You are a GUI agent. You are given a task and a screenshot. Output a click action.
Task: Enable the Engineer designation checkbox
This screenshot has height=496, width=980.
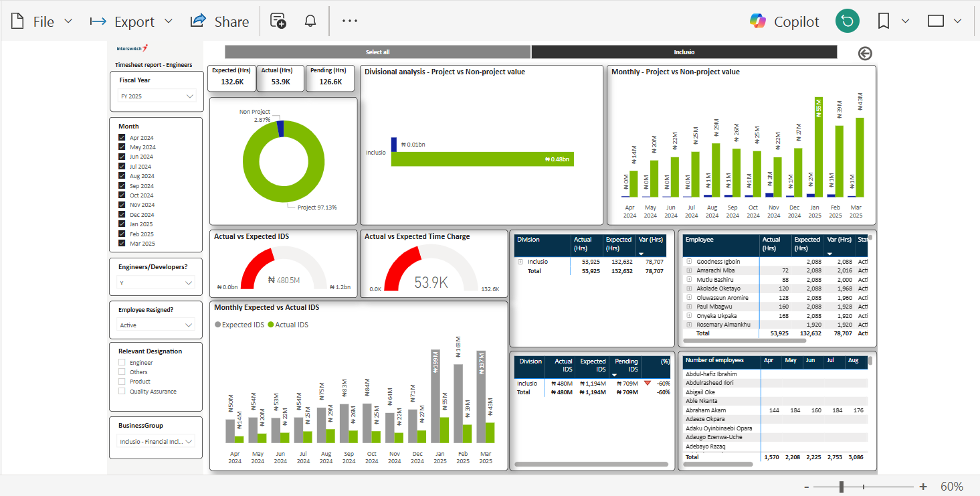[x=122, y=362]
